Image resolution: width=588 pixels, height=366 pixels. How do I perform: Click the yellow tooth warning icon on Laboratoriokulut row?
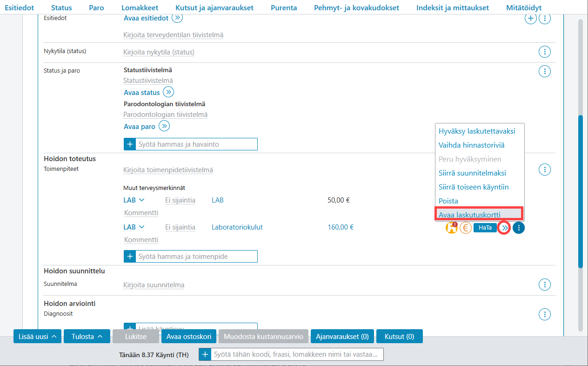(x=452, y=228)
